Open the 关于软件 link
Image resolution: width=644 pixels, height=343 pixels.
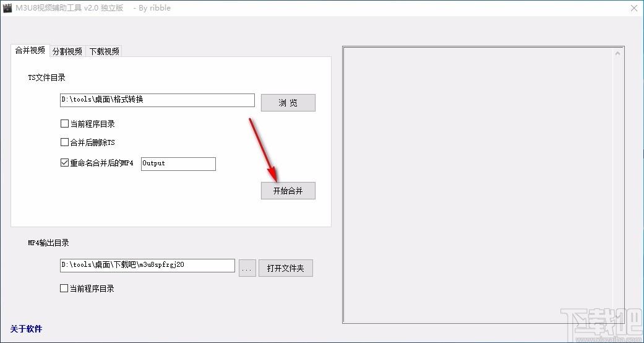click(x=26, y=329)
